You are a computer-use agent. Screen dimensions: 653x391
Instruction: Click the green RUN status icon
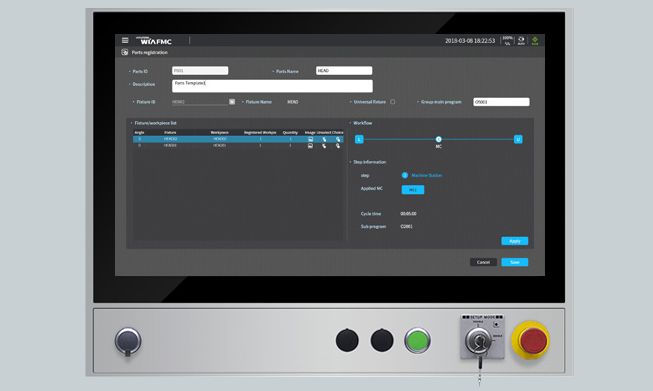pyautogui.click(x=535, y=40)
